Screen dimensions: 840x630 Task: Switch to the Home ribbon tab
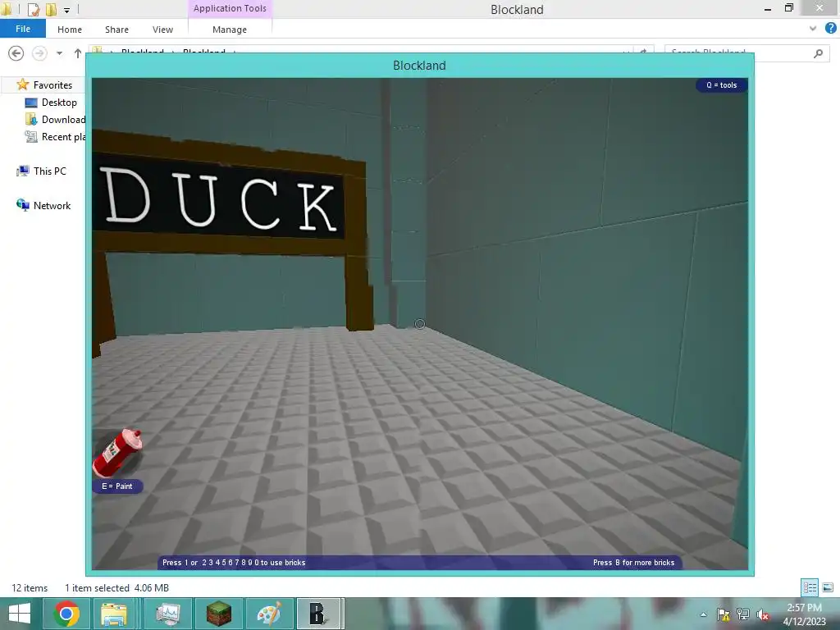(70, 30)
